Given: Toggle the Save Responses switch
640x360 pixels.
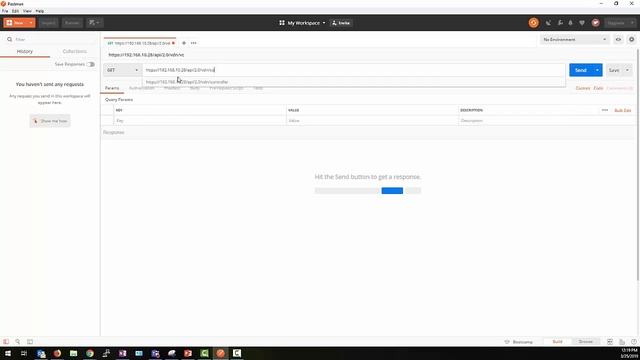Looking at the screenshot, I should (91, 64).
